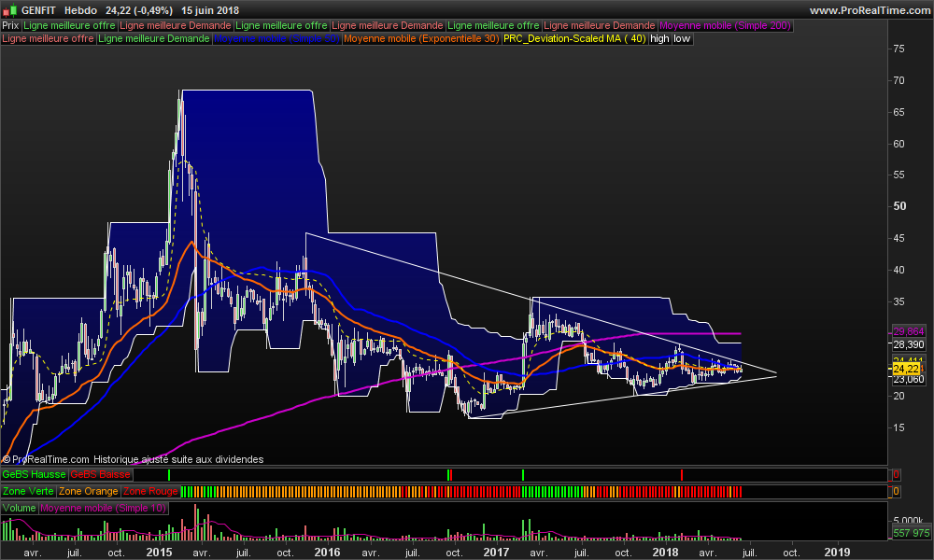Viewport: 934px width, 560px height.
Task: Select the 24,22 (-0,49%) price quote
Action: pos(139,10)
